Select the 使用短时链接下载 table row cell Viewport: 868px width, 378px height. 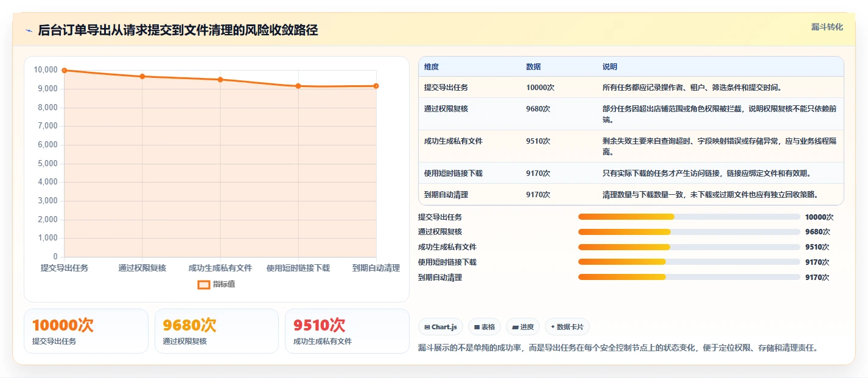point(453,173)
